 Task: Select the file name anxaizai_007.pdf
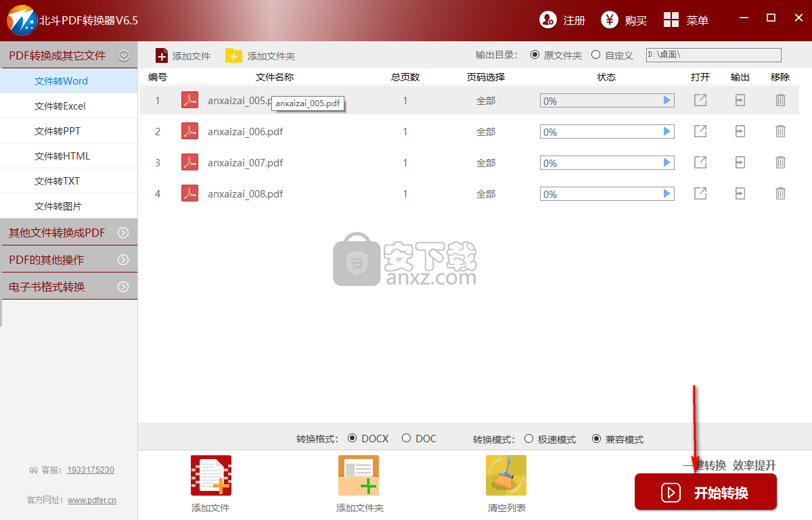(x=245, y=163)
